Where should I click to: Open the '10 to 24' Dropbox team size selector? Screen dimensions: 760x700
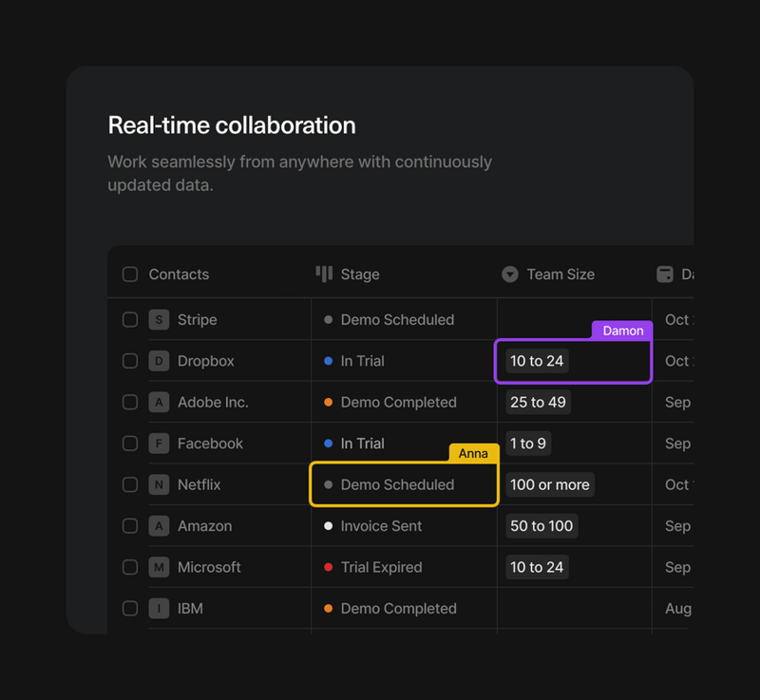click(x=537, y=361)
